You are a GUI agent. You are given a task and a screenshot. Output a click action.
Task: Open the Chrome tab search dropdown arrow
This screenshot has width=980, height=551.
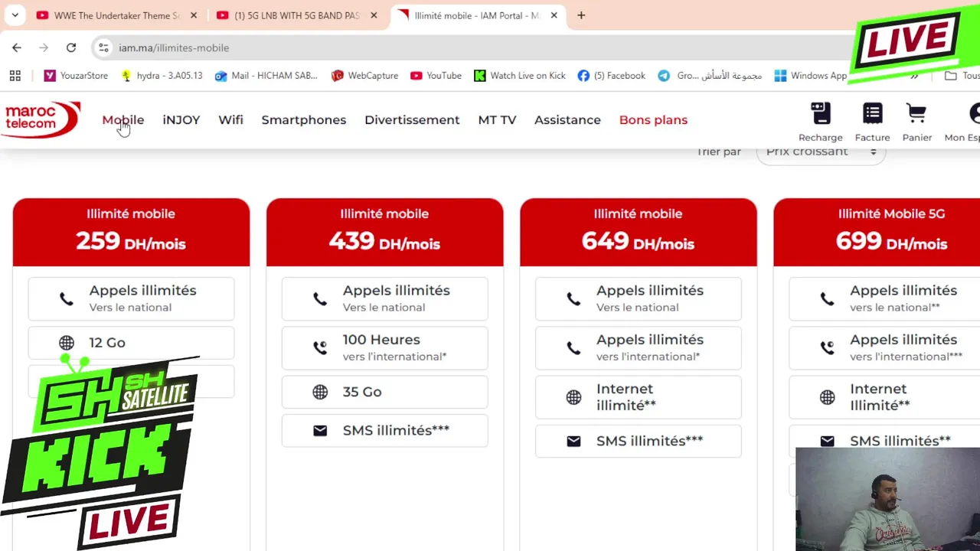pos(15,15)
